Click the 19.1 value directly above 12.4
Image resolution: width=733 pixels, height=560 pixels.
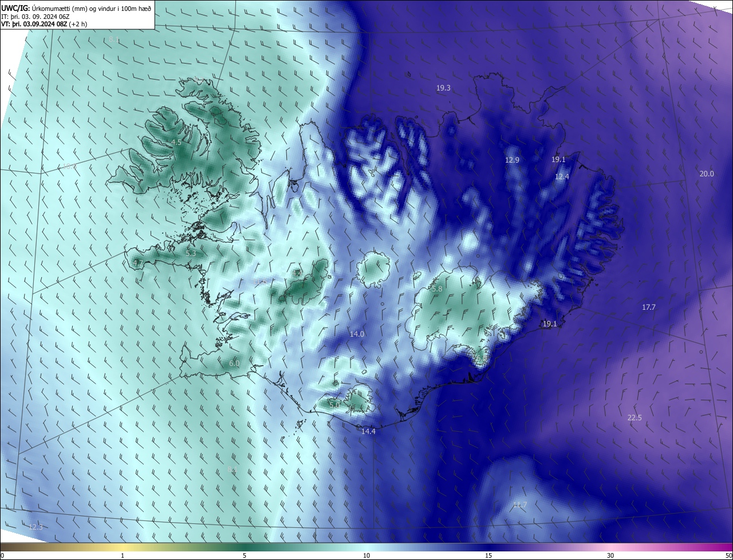(558, 160)
